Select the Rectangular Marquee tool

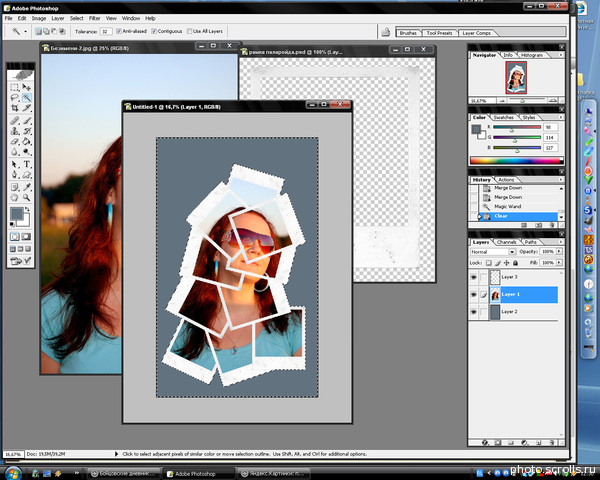click(x=15, y=87)
